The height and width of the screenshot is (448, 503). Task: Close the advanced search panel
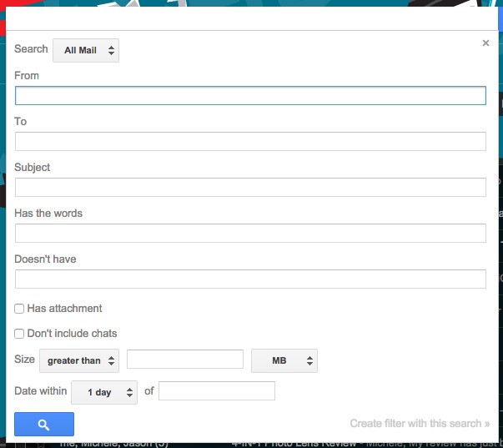485,43
